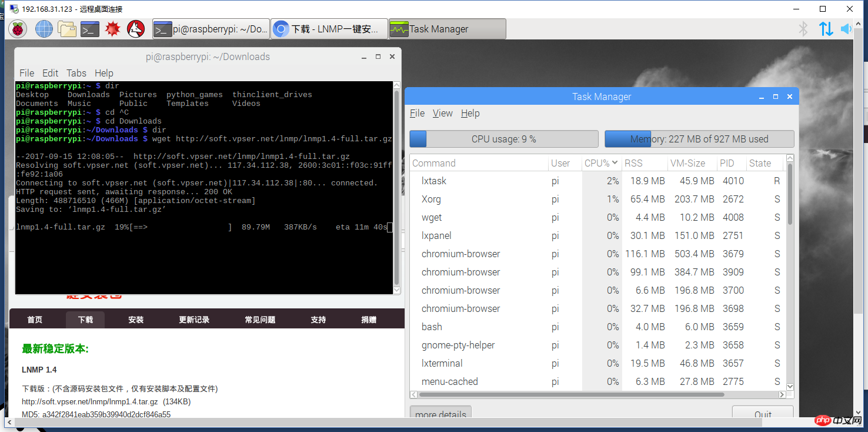Sort processes by CPU% column
868x432 pixels.
point(600,163)
